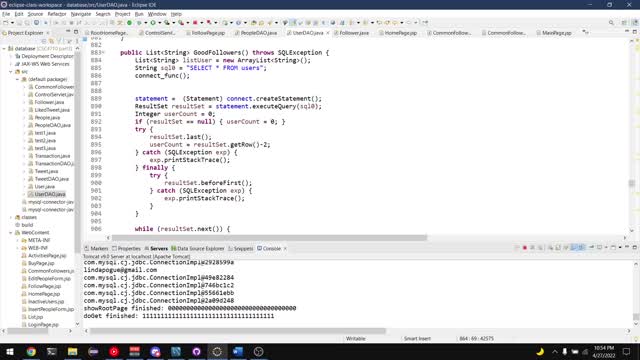Open the Source menu
This screenshot has width=640, height=360.
click(x=35, y=14)
